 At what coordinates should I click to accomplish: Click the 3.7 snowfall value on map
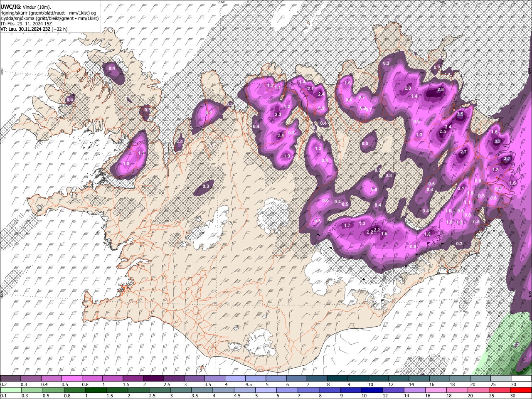(x=507, y=159)
